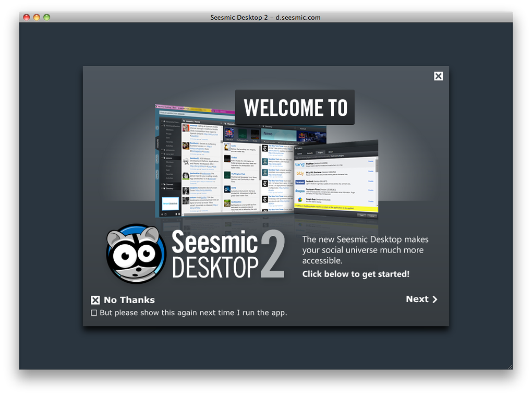Enable show this again next time checkbox
The height and width of the screenshot is (396, 532).
click(94, 313)
